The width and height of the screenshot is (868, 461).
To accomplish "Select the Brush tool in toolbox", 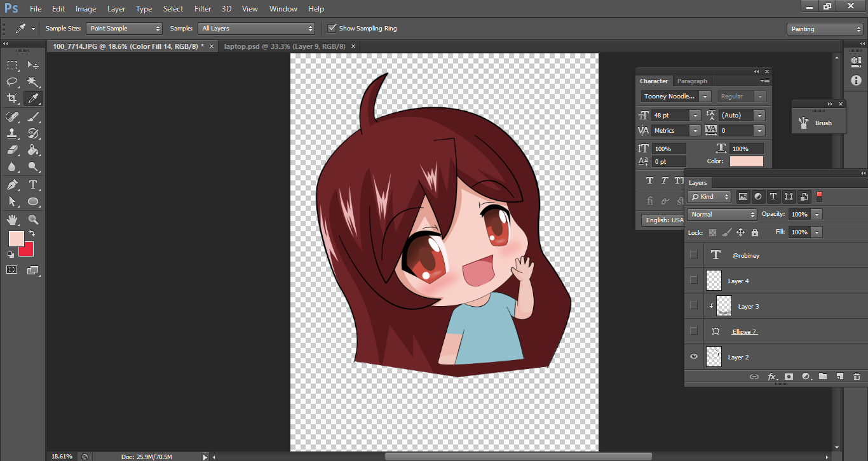I will pos(33,117).
